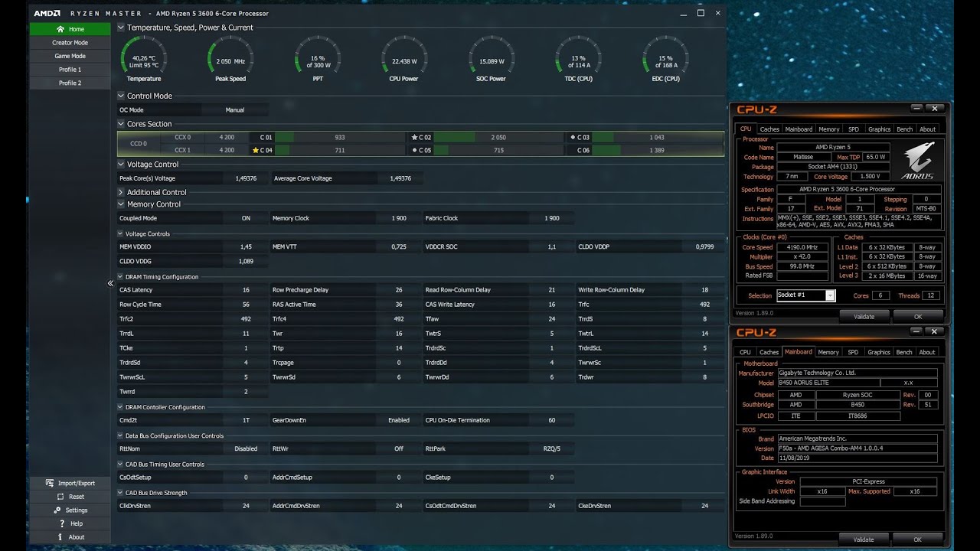The height and width of the screenshot is (551, 980).
Task: Open Settings via its gears icon
Action: click(x=57, y=510)
